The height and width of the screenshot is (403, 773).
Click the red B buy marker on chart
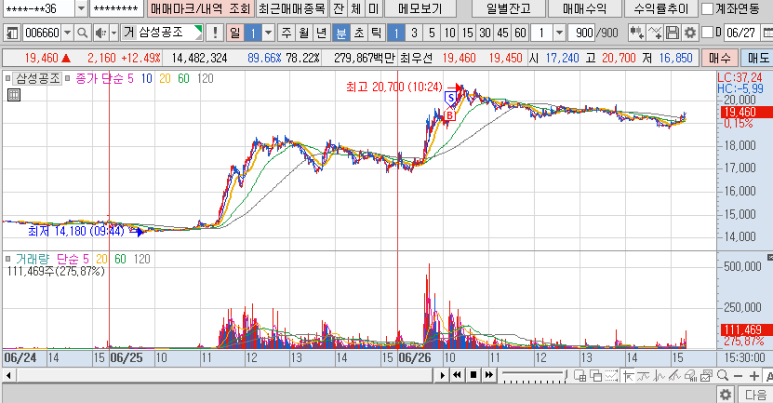click(450, 116)
